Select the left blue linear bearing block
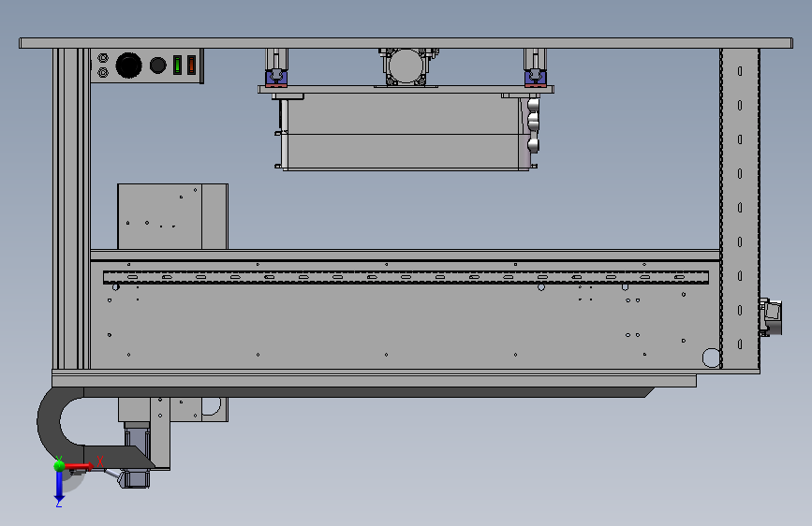This screenshot has height=526, width=812. point(276,79)
